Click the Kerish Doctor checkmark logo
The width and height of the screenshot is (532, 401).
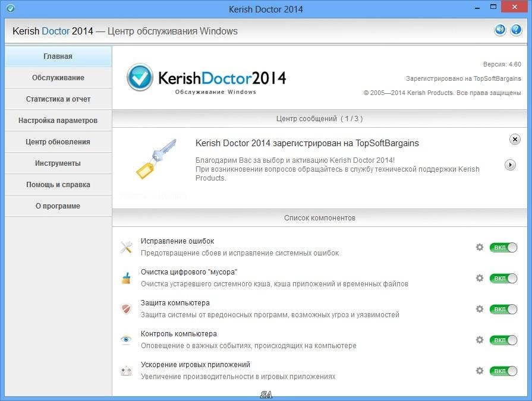pos(140,77)
